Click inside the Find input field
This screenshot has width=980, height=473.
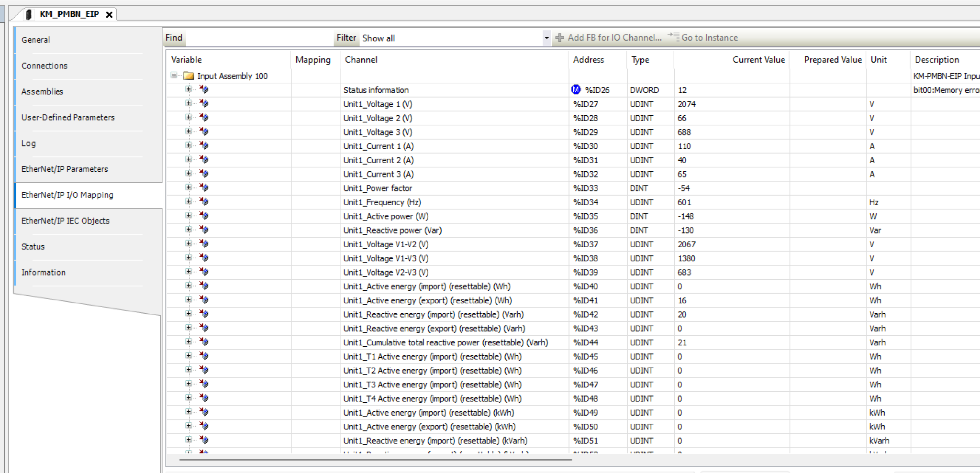258,38
